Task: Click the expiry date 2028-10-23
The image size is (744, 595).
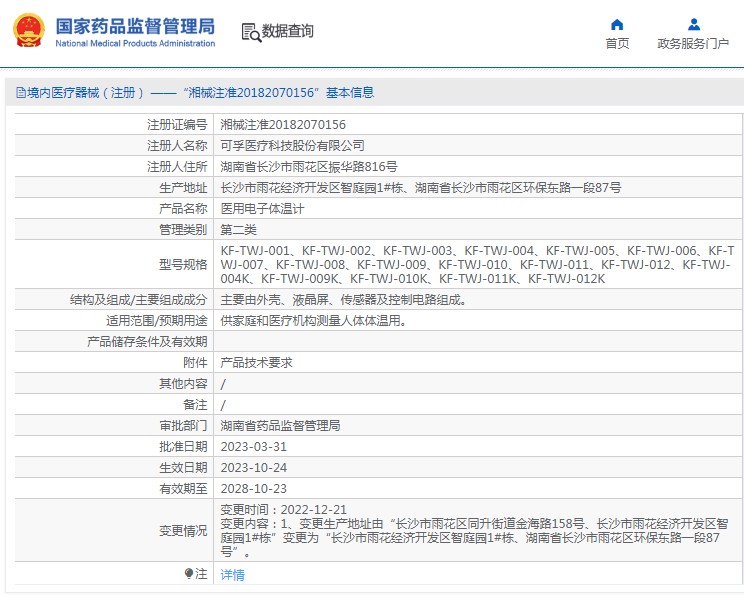Action: pyautogui.click(x=253, y=489)
